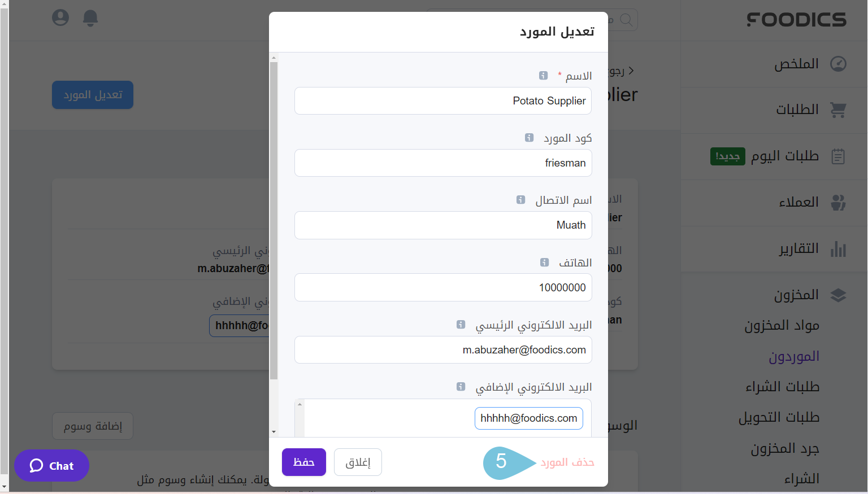The height and width of the screenshot is (494, 868).
Task: Expand the المخزون inventory section
Action: click(x=796, y=295)
